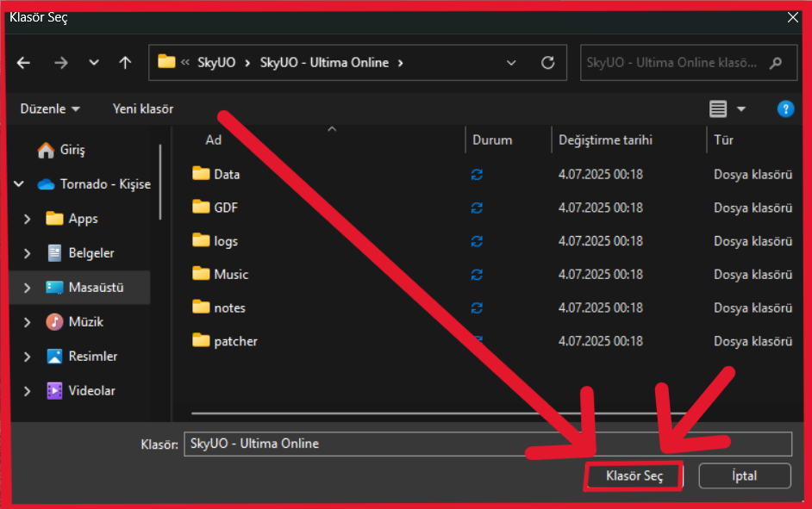
Task: Click the Klasör name input field
Action: pyautogui.click(x=488, y=444)
